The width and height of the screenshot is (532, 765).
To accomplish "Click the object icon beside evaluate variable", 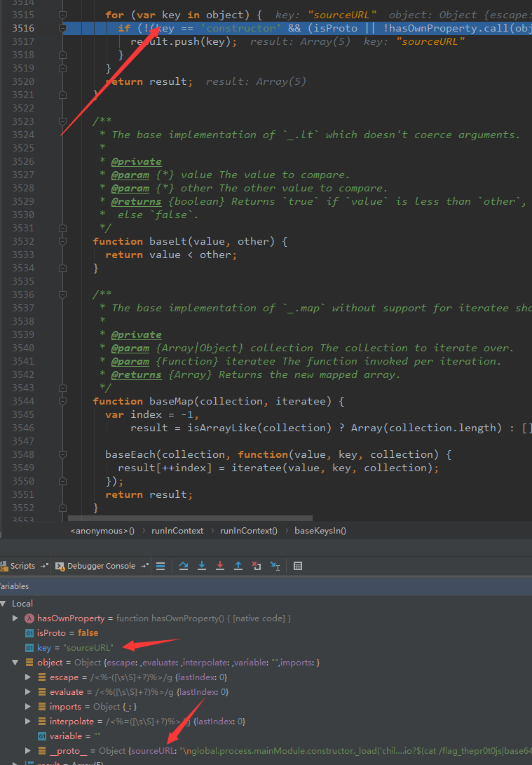I will [x=42, y=692].
